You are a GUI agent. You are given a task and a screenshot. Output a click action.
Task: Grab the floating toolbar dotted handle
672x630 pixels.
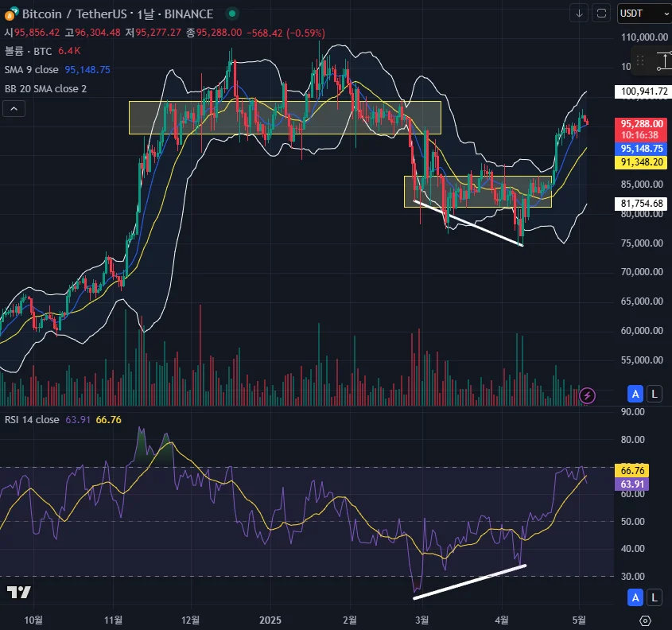click(640, 61)
